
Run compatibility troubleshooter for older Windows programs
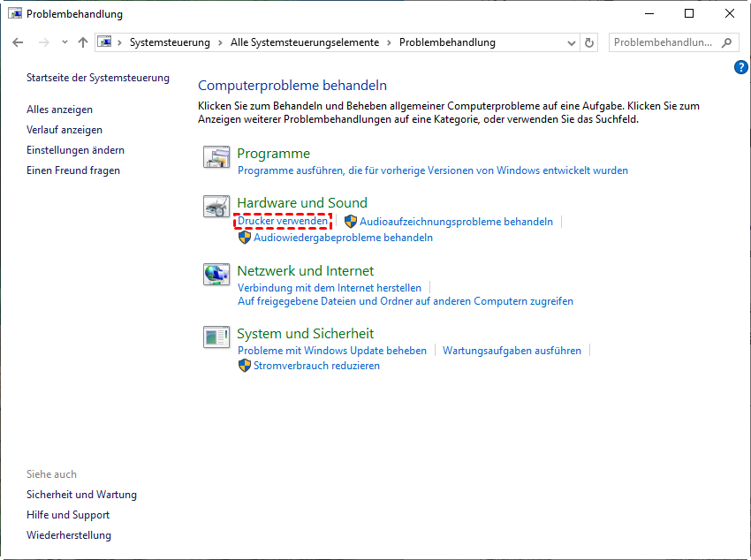(x=433, y=170)
